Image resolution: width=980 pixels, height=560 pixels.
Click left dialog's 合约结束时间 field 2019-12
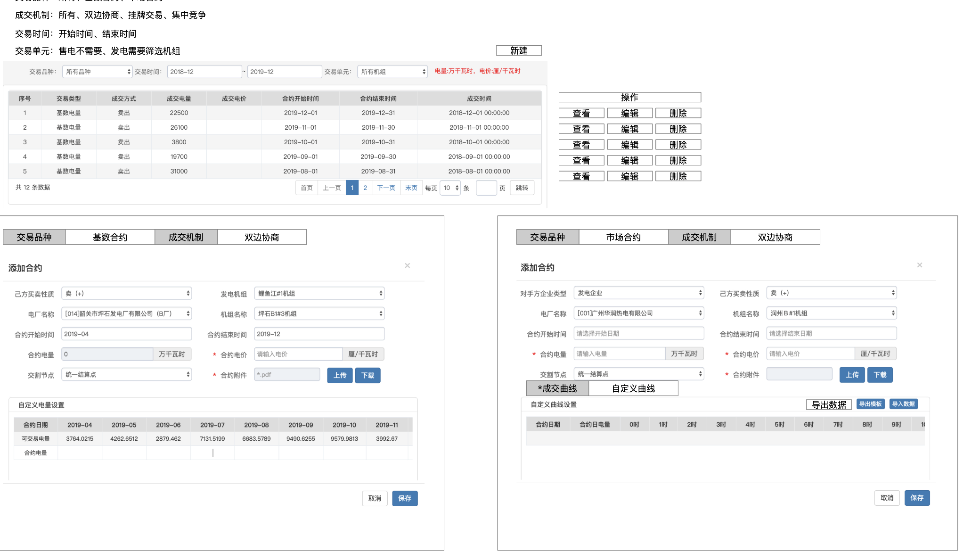tap(319, 334)
